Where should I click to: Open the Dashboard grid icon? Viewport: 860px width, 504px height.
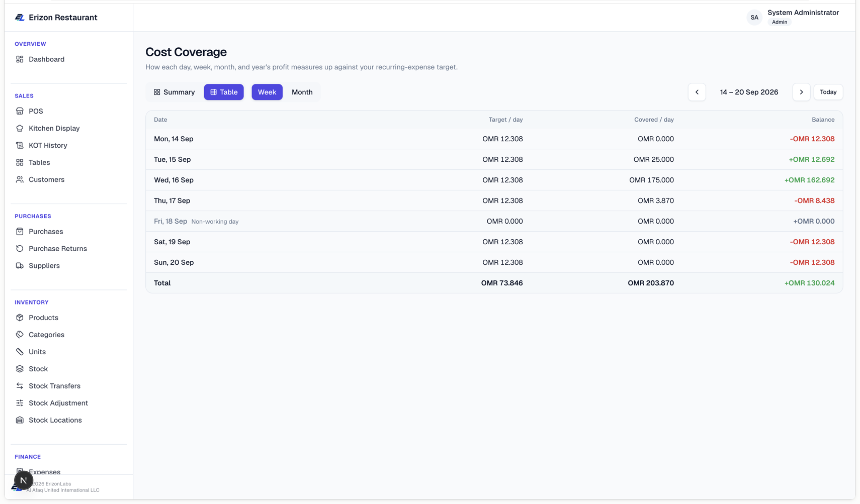click(20, 59)
